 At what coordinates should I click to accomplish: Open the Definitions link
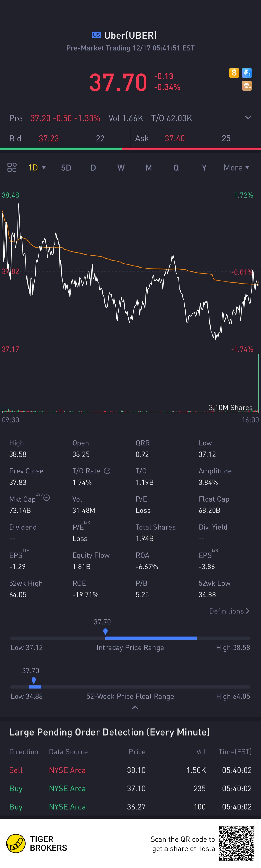229,611
